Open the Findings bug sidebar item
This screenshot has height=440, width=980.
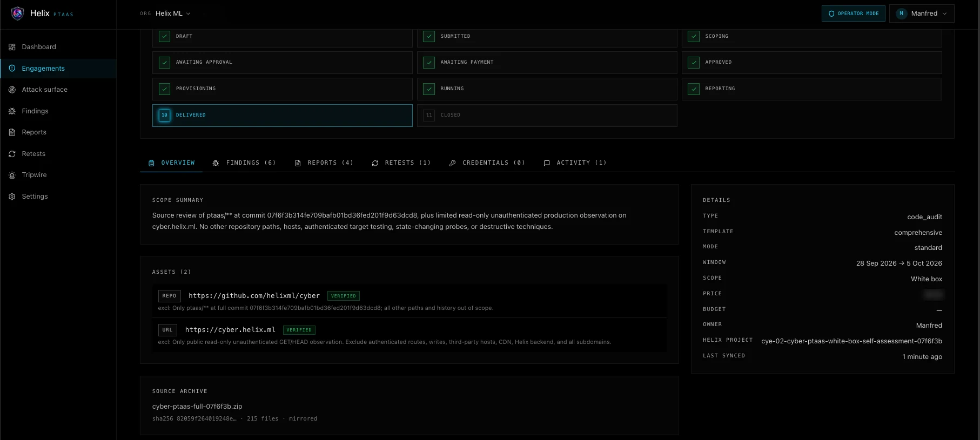coord(58,111)
